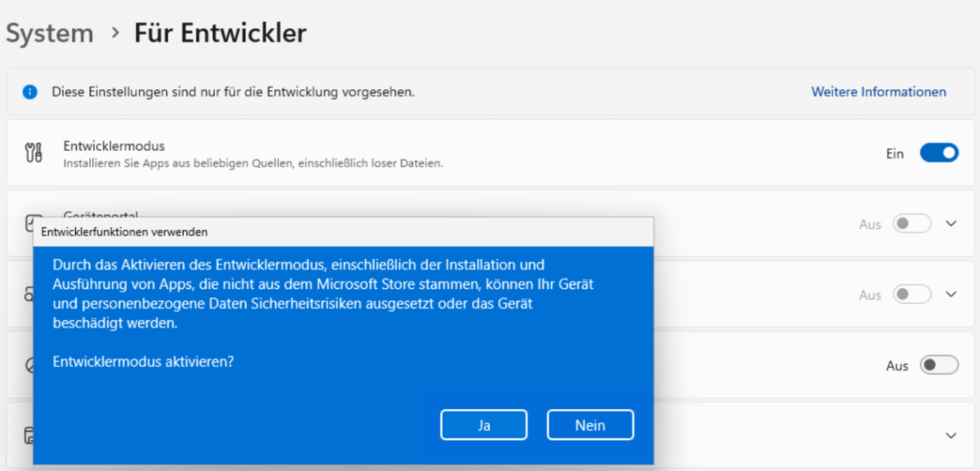Click the blue info icon in the banner
980x471 pixels.
click(x=30, y=92)
